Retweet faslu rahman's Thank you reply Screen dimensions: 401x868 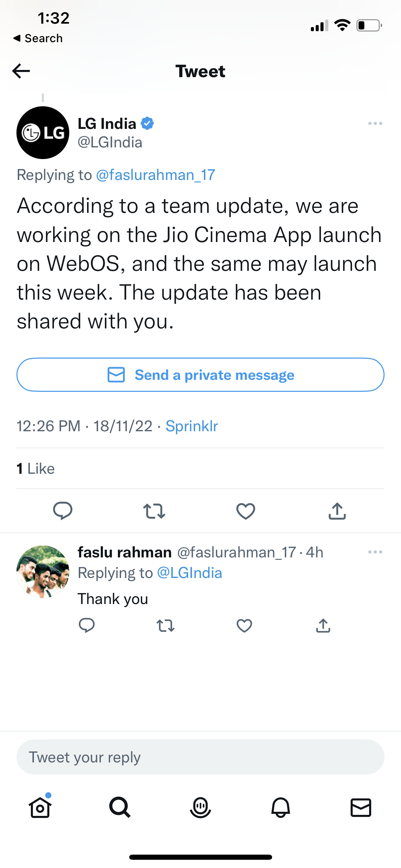click(x=166, y=626)
